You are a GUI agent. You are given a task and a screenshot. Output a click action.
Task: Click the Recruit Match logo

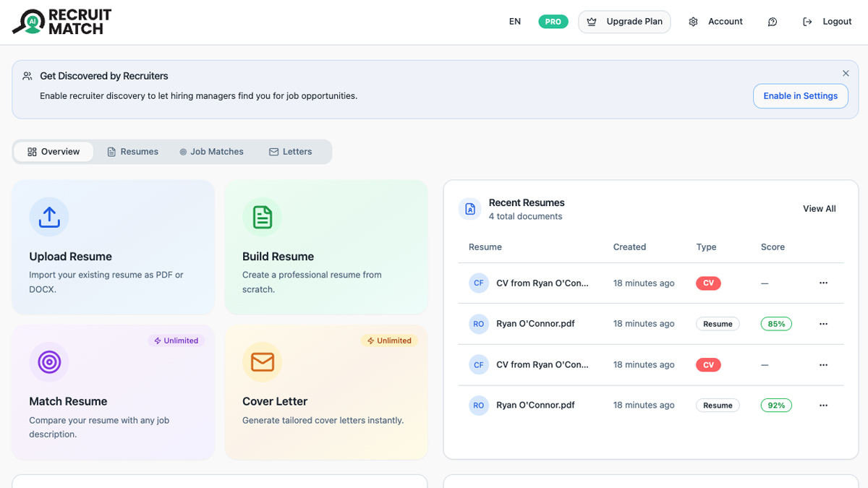coord(61,22)
